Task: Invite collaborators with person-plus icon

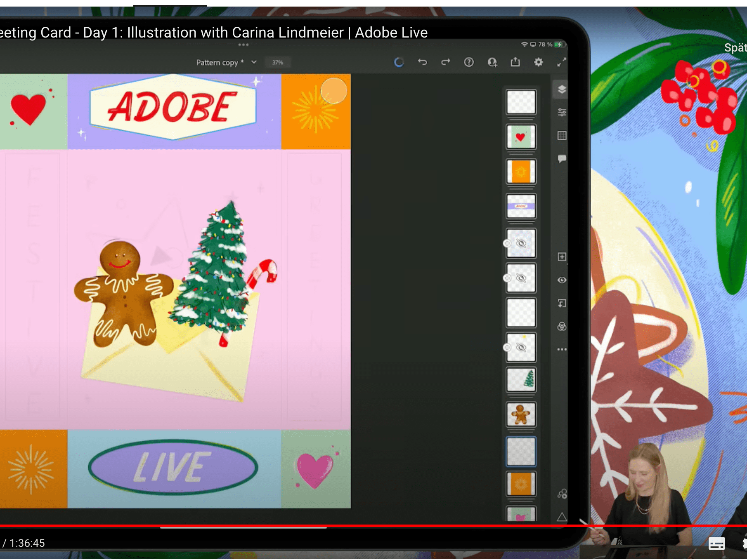Action: point(492,62)
